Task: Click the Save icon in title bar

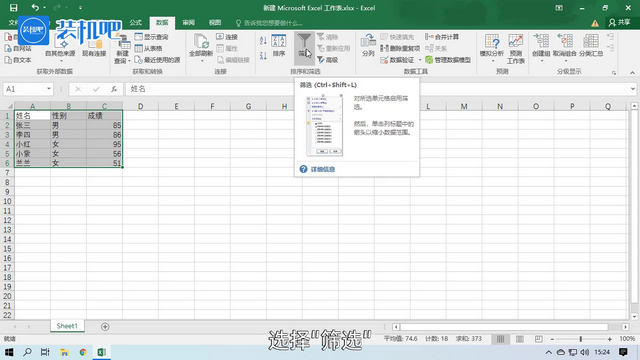Action: 13,7
